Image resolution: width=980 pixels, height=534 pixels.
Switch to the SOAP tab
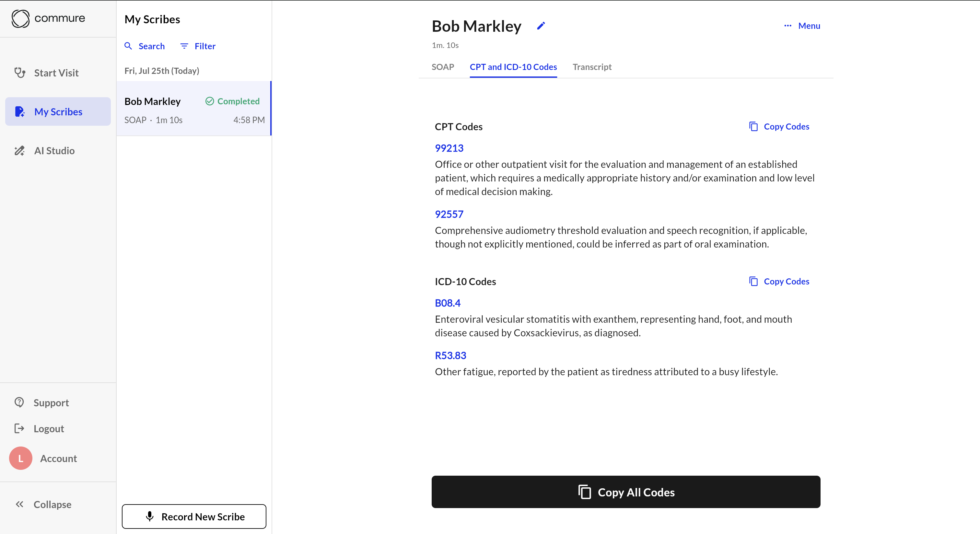click(x=442, y=67)
